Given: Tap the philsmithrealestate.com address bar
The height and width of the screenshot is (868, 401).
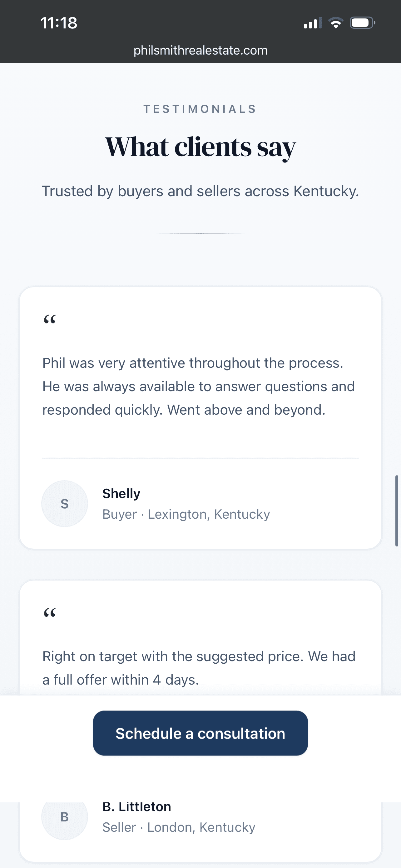Looking at the screenshot, I should [200, 51].
